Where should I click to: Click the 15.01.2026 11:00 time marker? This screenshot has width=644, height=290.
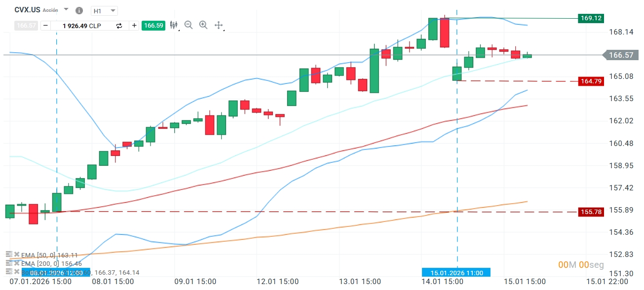[x=456, y=272]
